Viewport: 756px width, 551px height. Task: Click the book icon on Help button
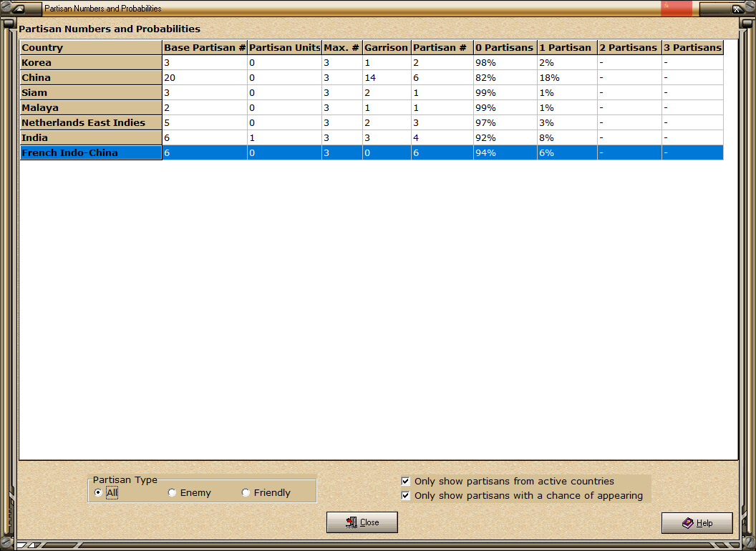pos(688,522)
